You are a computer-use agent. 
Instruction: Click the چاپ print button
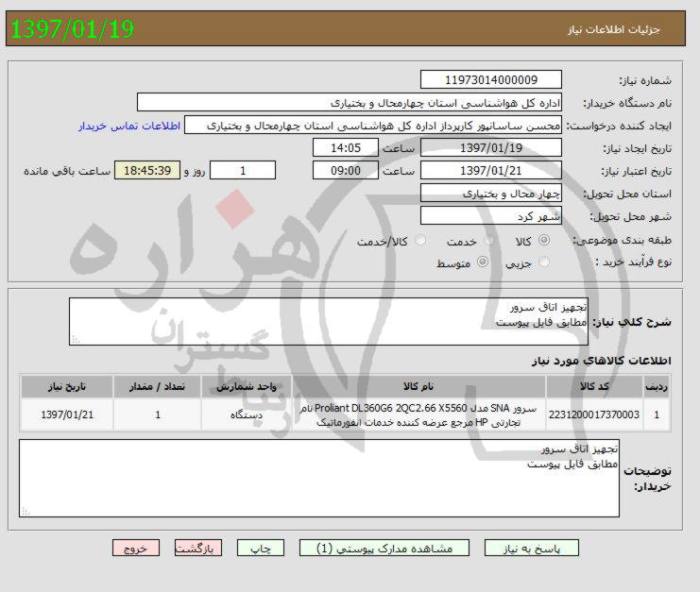[261, 548]
